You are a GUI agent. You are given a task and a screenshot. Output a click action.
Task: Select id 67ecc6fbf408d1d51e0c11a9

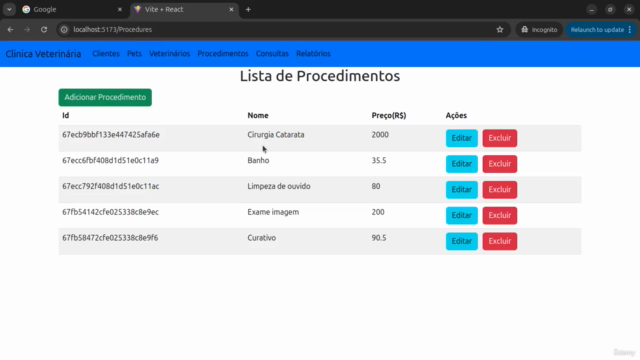point(110,160)
